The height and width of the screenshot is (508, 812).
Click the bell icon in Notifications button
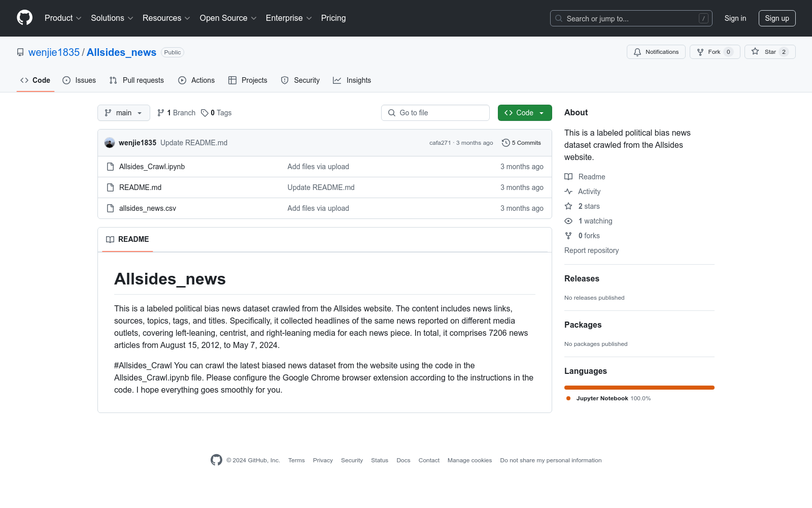pyautogui.click(x=637, y=52)
